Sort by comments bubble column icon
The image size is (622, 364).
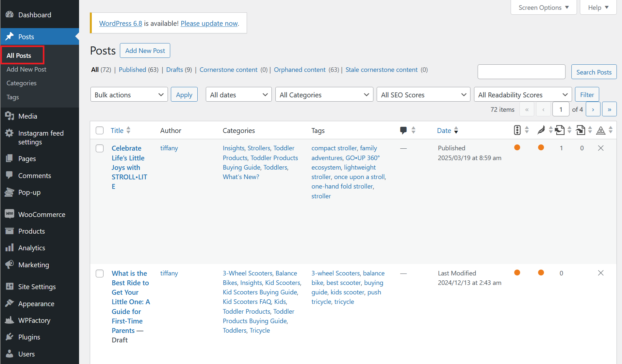(x=403, y=130)
